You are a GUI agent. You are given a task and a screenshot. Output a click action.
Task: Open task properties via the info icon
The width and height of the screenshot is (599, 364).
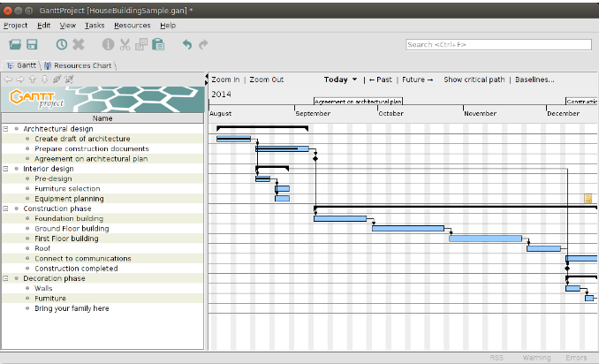coord(108,44)
